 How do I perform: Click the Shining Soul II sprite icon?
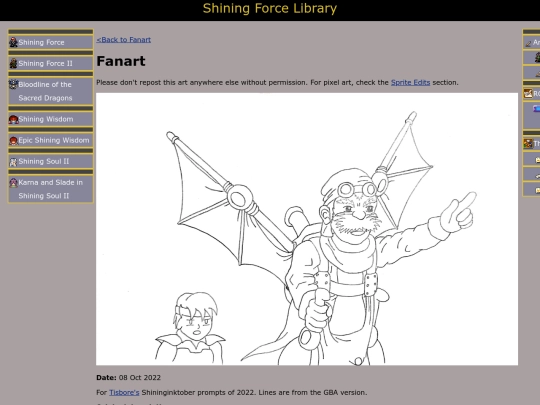click(x=13, y=162)
